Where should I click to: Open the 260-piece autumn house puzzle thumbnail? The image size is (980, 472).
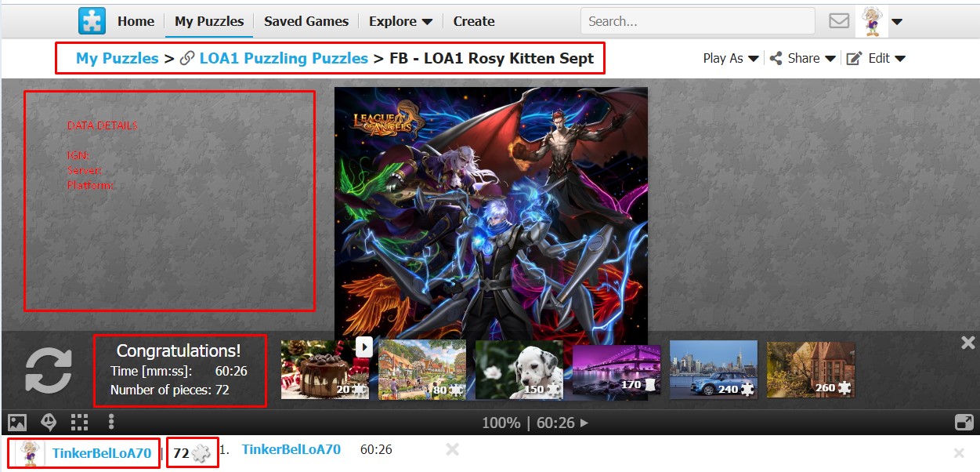811,369
